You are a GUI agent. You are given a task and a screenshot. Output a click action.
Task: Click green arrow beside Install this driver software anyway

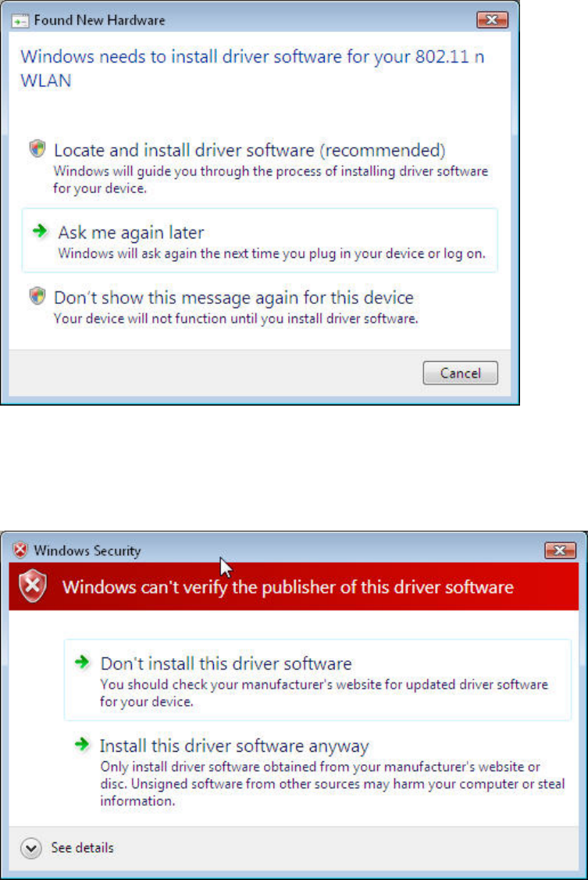click(83, 744)
